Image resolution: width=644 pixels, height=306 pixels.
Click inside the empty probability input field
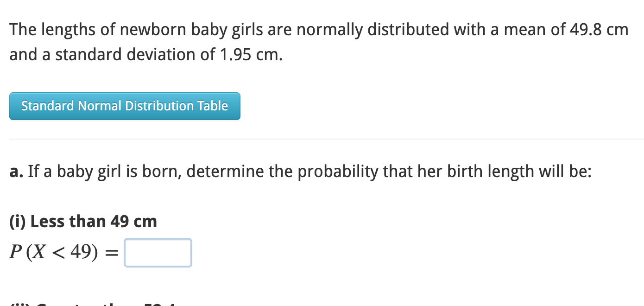[x=158, y=252]
